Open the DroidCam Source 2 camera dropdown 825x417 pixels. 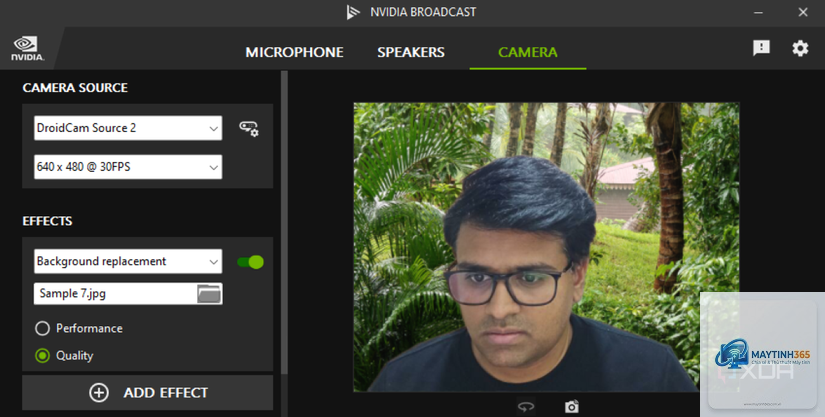(x=128, y=128)
